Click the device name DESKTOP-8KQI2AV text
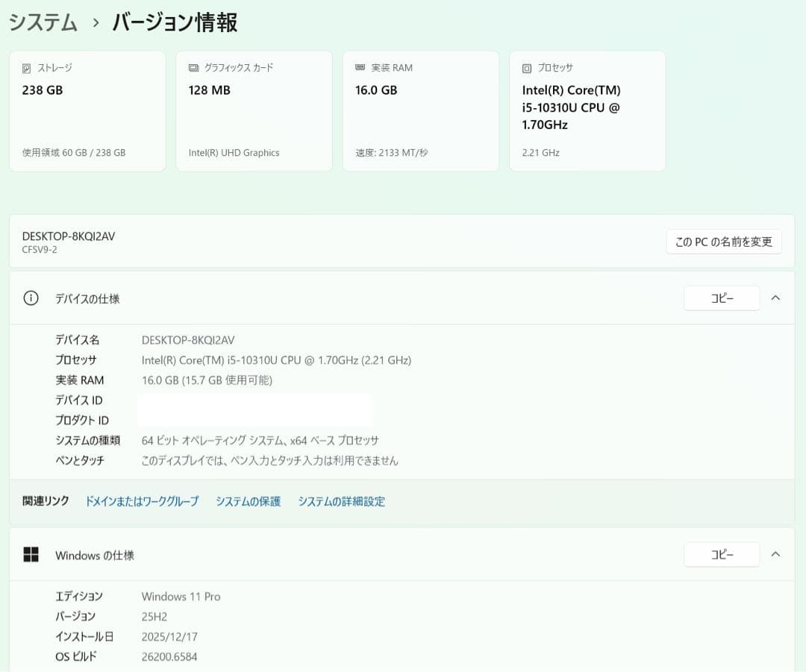The image size is (806, 672). (x=69, y=236)
